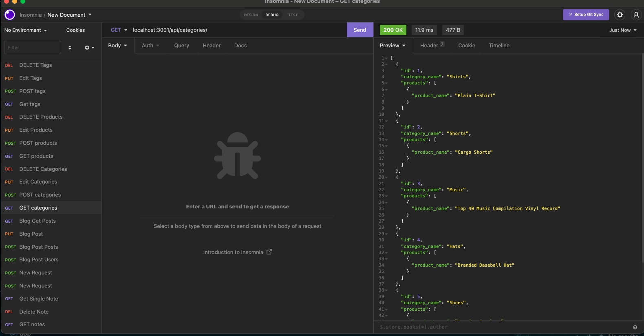Click the Insomnia logo icon
This screenshot has height=336, width=644.
click(10, 15)
